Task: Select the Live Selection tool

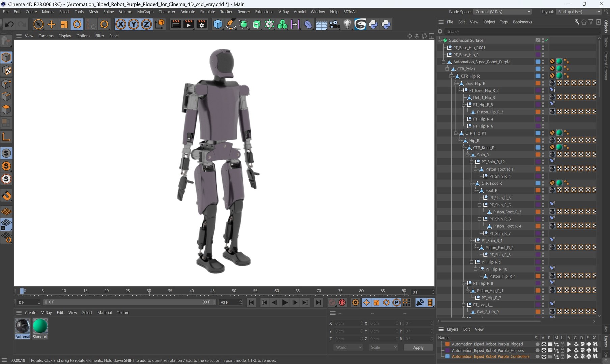Action: pos(38,24)
